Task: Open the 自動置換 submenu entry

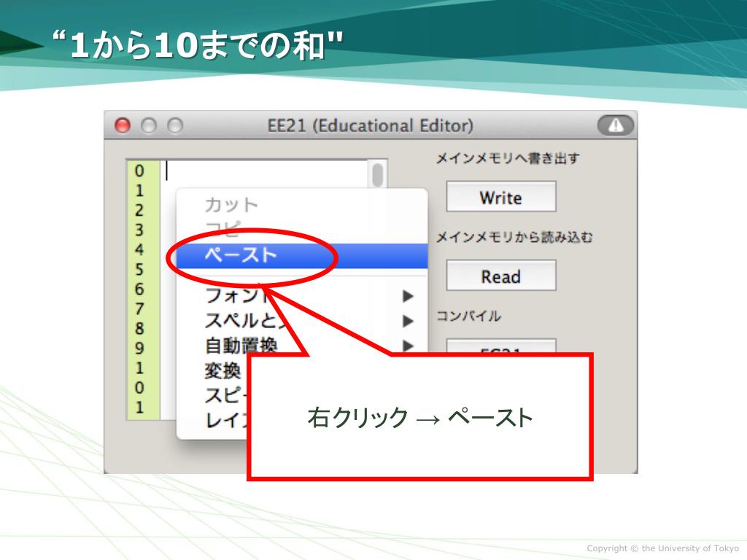Action: [301, 345]
